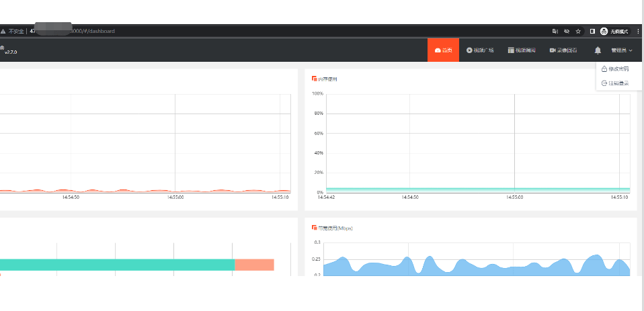Open Chrome's three-dot menu
This screenshot has height=311, width=644.
click(638, 31)
